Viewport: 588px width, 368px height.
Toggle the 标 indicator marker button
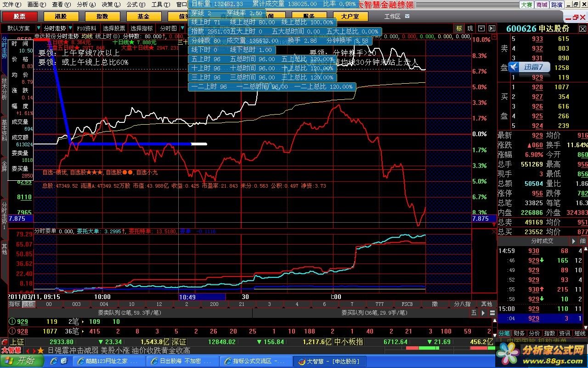[x=459, y=29]
